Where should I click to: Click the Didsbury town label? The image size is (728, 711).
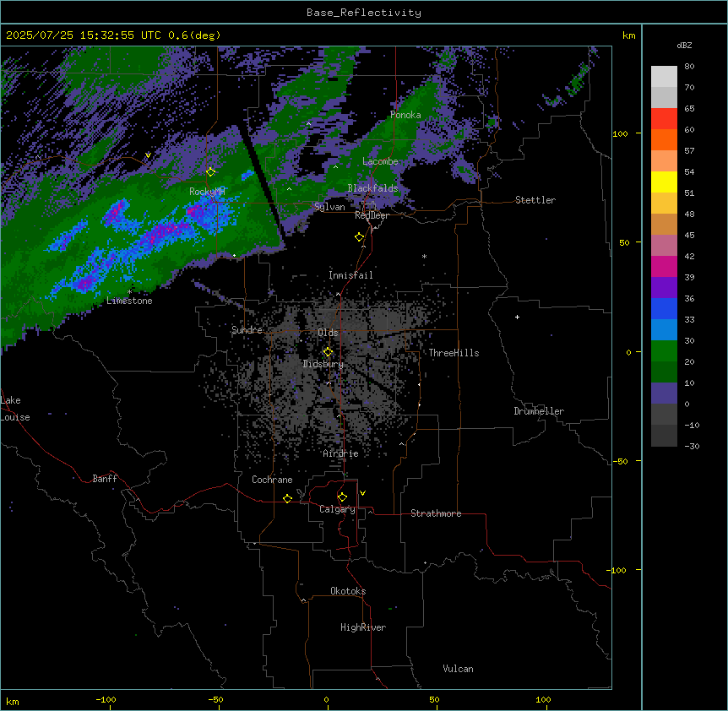[x=323, y=364]
